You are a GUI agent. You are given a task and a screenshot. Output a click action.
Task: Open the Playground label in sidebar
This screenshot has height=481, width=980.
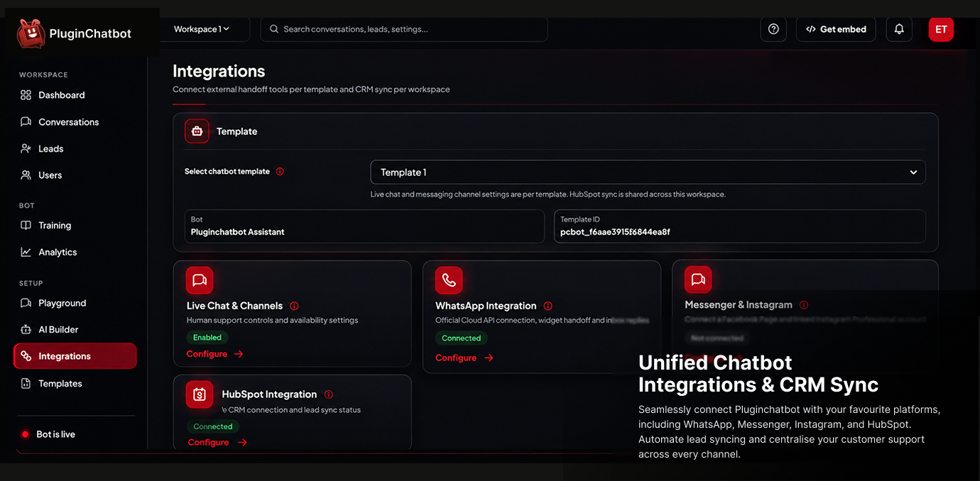click(62, 303)
